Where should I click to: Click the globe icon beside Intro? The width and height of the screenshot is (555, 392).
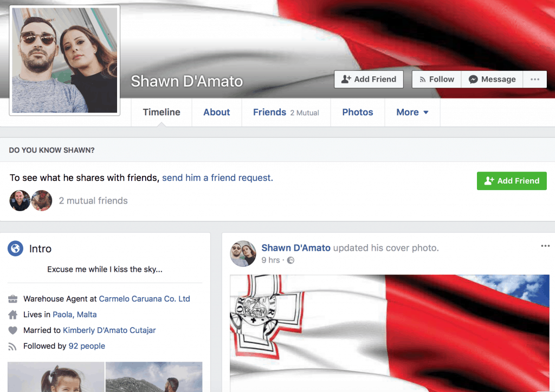click(15, 249)
